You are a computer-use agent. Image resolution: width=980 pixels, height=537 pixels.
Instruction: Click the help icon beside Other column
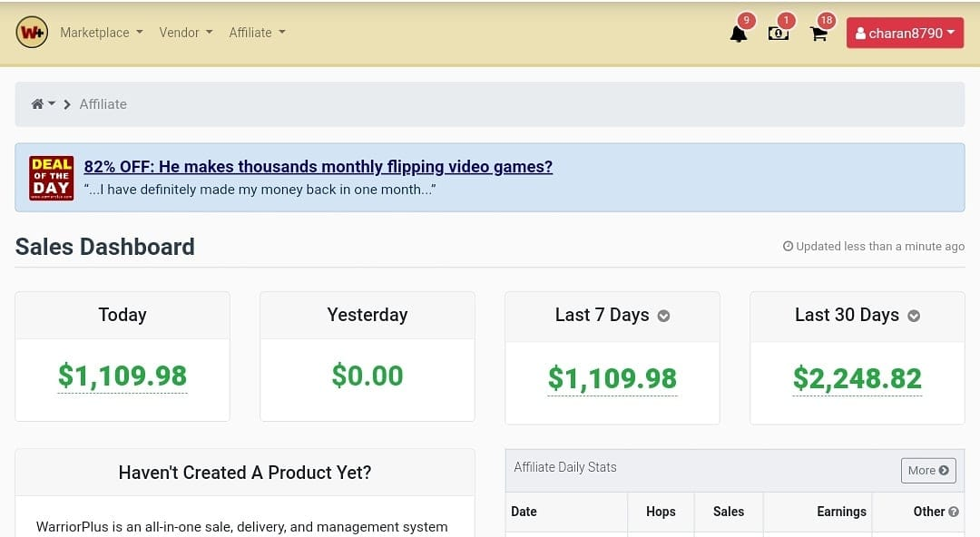click(953, 512)
